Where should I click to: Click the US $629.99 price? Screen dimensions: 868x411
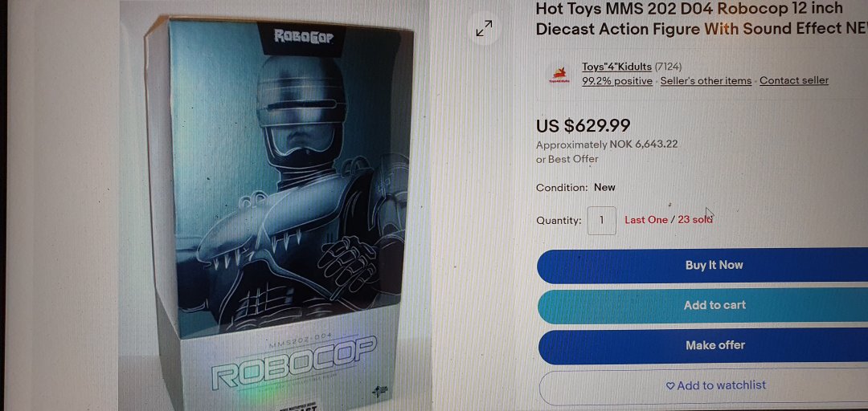click(583, 125)
